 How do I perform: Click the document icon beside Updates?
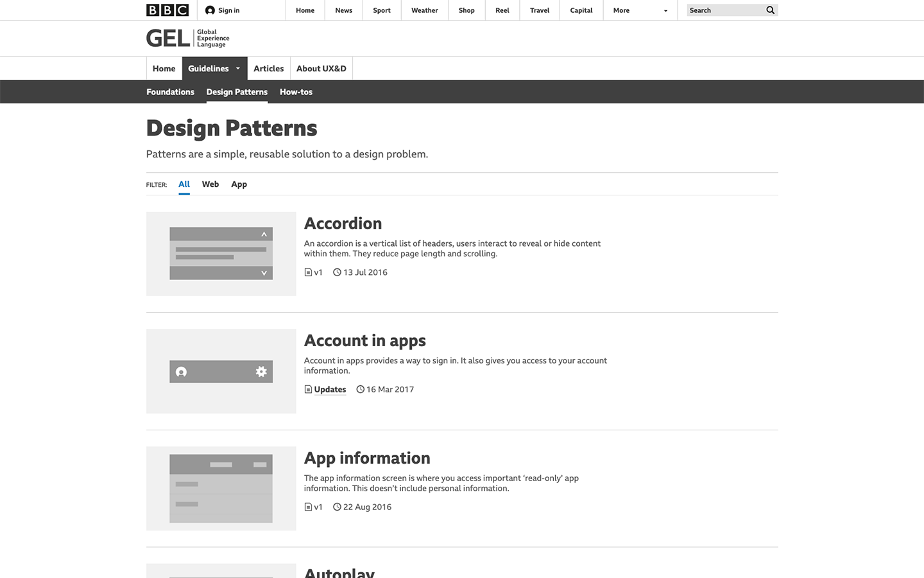pyautogui.click(x=308, y=389)
